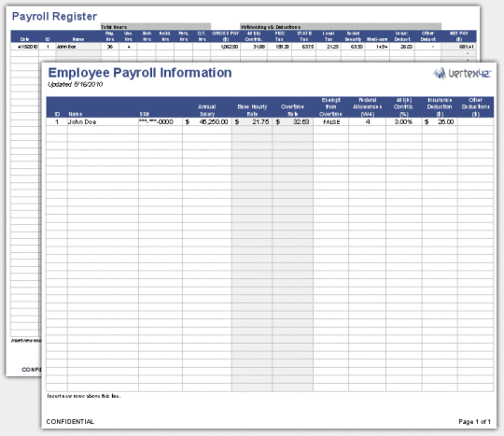Select the 'John Doe' cell in Payroll Register
Viewport: 504px width, 436px height.
coord(78,47)
